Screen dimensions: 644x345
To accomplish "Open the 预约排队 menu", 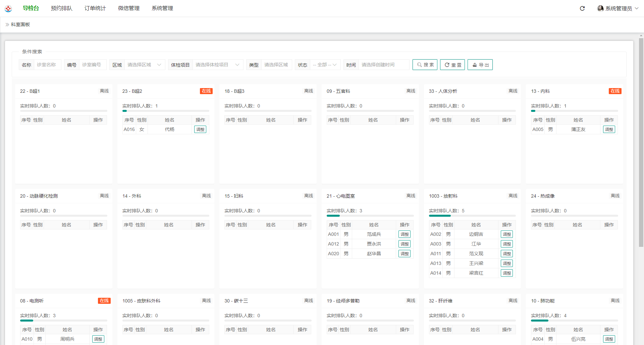I will (x=61, y=8).
